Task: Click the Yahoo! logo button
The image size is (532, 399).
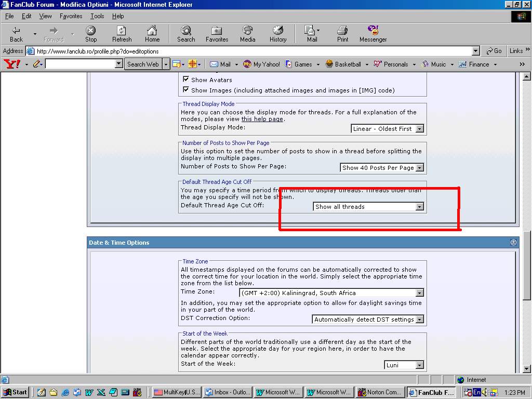Action: click(x=11, y=64)
